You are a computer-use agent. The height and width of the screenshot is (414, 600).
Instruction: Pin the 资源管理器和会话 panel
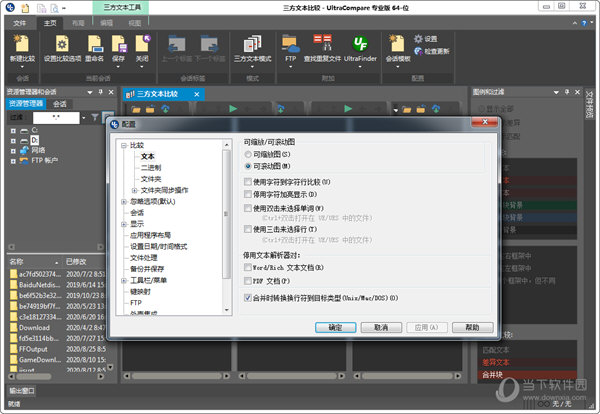[101, 92]
